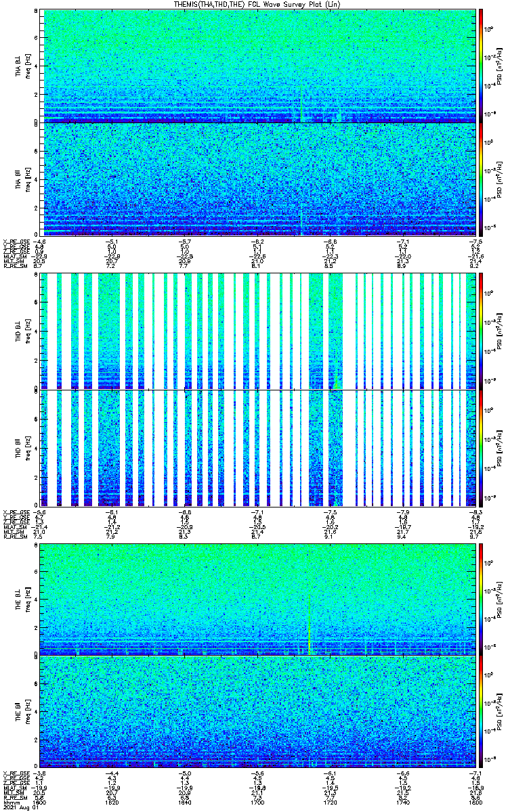Click the PSD [nT²/Hz] label beside THE B∥

(x=501, y=712)
